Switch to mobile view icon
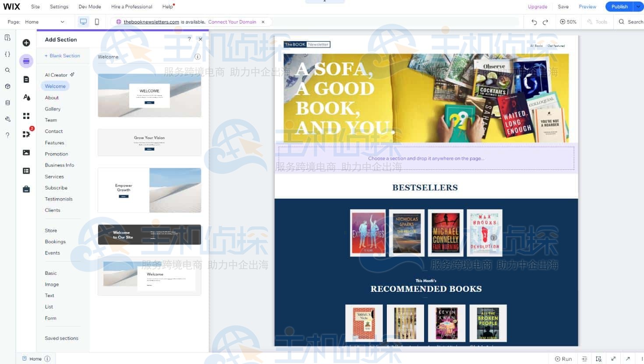644x364 pixels. pos(97,22)
